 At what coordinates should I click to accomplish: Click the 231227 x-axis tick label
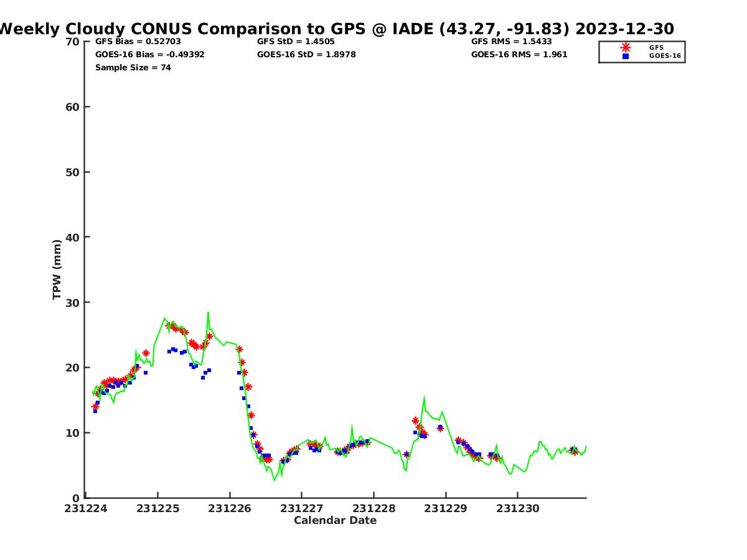302,508
